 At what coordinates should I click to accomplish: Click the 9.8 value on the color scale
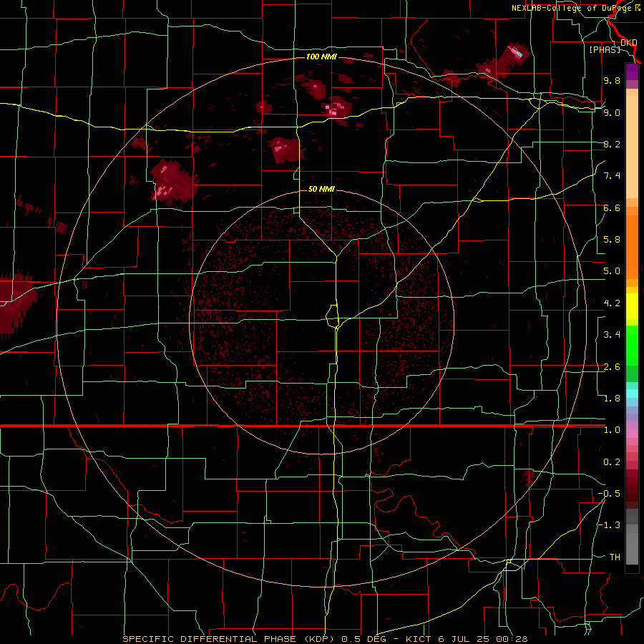tap(612, 80)
